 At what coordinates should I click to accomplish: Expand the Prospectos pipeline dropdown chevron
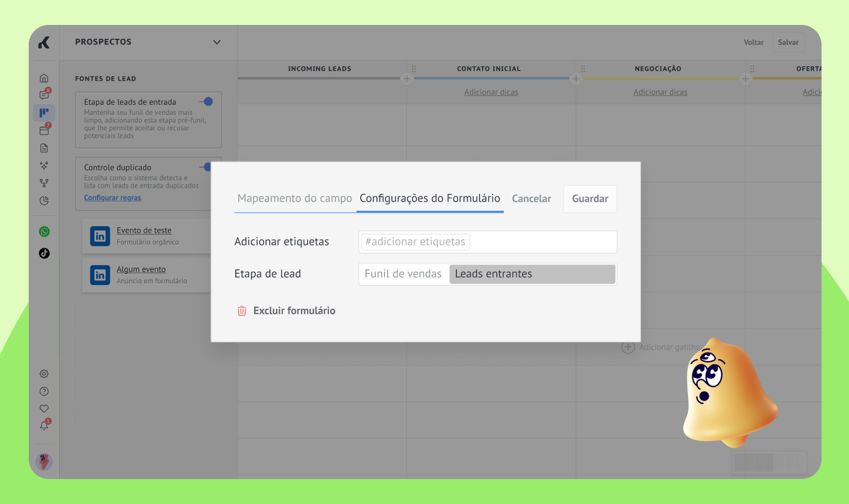click(x=217, y=42)
